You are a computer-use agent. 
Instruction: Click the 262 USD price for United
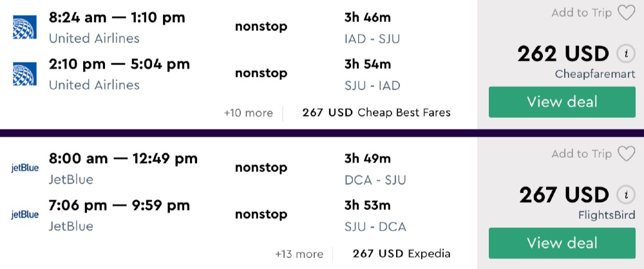pos(563,53)
